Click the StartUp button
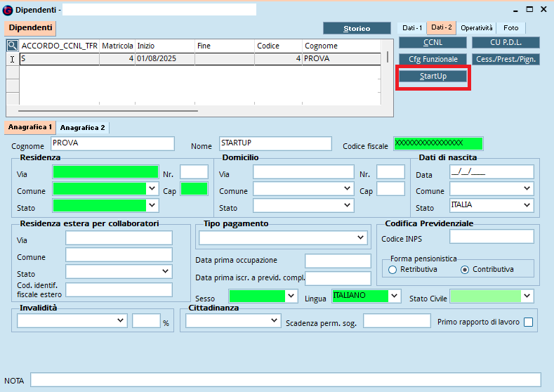 tap(433, 76)
